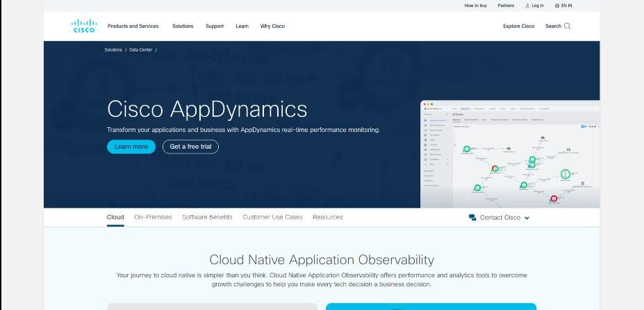Change the EN IN language setting
The image size is (644, 310).
pos(566,6)
